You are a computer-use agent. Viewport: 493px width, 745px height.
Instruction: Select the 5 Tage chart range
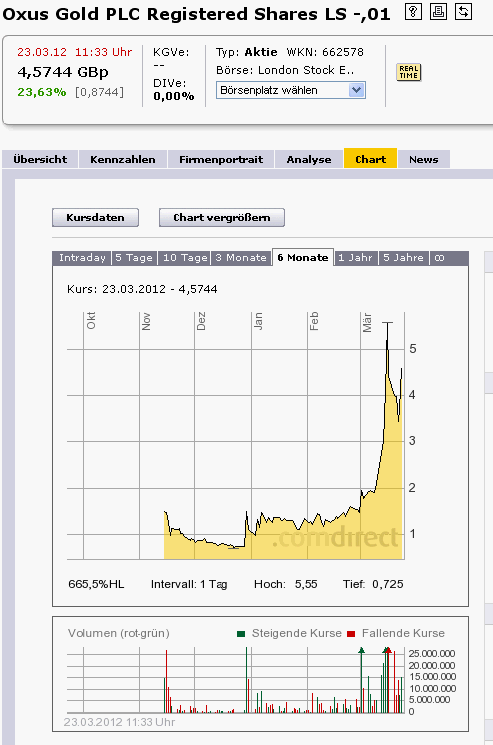[134, 258]
